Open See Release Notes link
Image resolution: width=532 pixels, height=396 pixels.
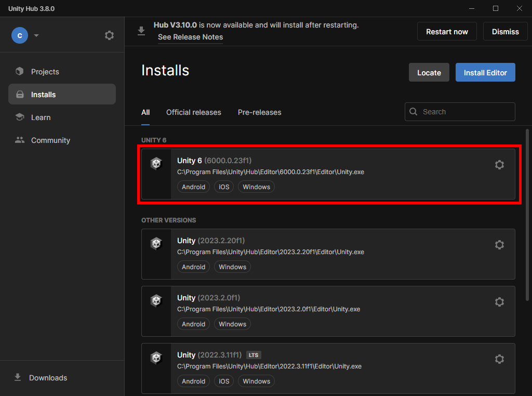coord(190,37)
